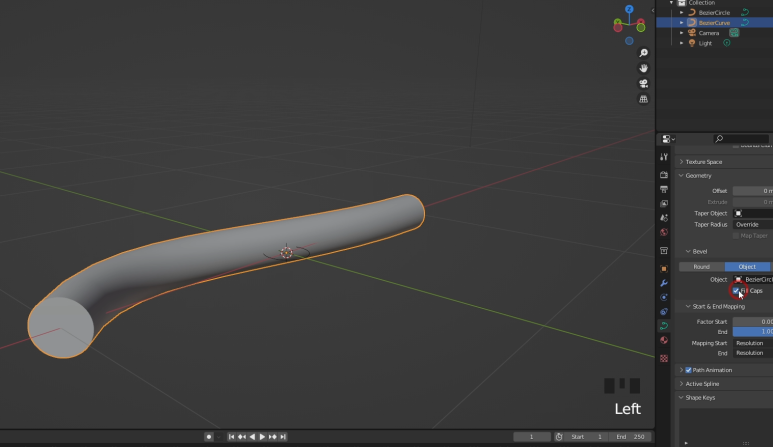This screenshot has height=447, width=773.
Task: Collapse the Collection in outliner
Action: [671, 3]
